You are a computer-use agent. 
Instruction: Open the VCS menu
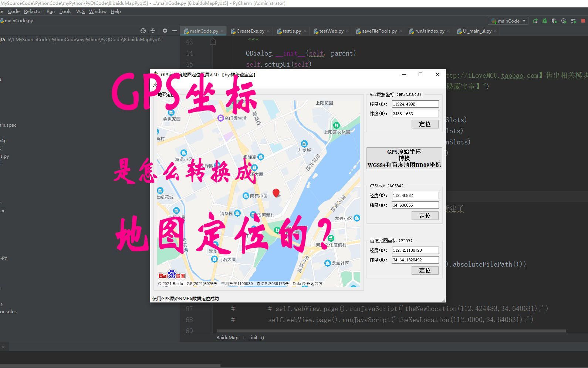click(x=80, y=11)
